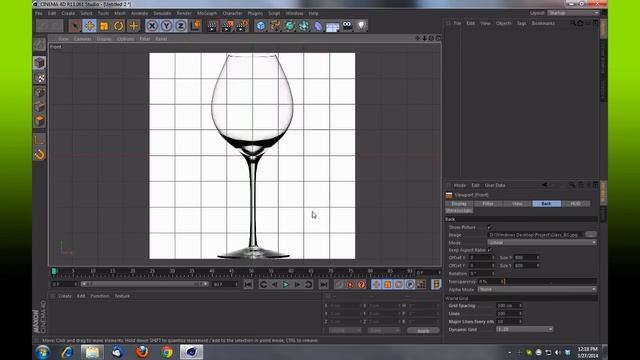Image resolution: width=640 pixels, height=360 pixels.
Task: Switch to the HUD tab in attributes
Action: point(576,203)
